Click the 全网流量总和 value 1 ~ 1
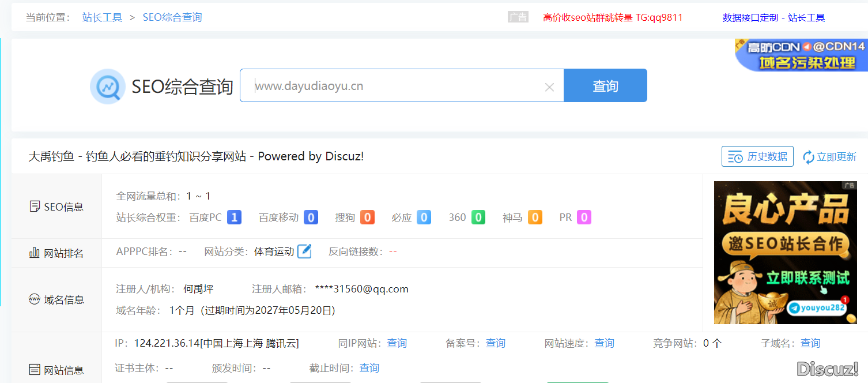Screen dimensions: 868x383 [199, 196]
